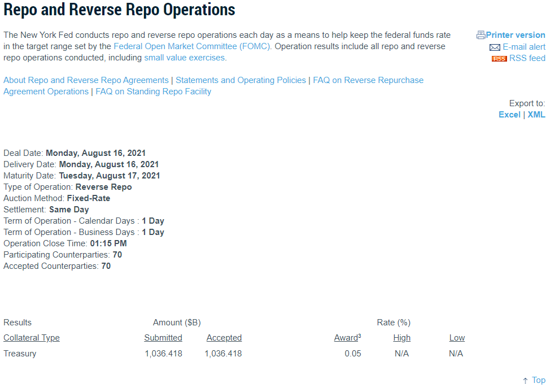Select Delivery Date Monday, August 16, 2021
Image resolution: width=559 pixels, height=392 pixels.
[x=81, y=164]
